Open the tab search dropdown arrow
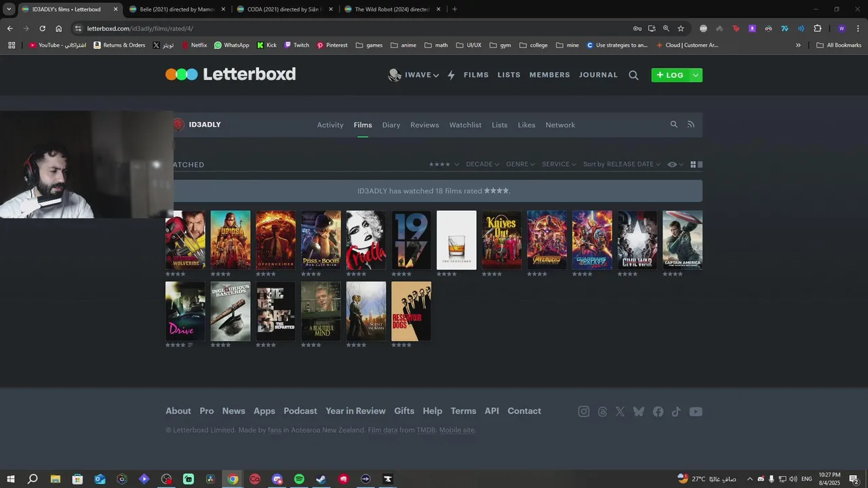 tap(9, 9)
